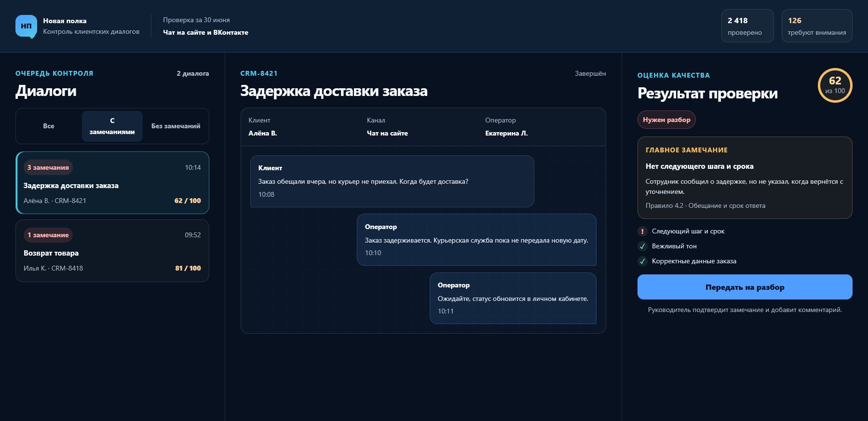Click score 62 / 100 in dialog card
This screenshot has width=868, height=421.
[188, 201]
